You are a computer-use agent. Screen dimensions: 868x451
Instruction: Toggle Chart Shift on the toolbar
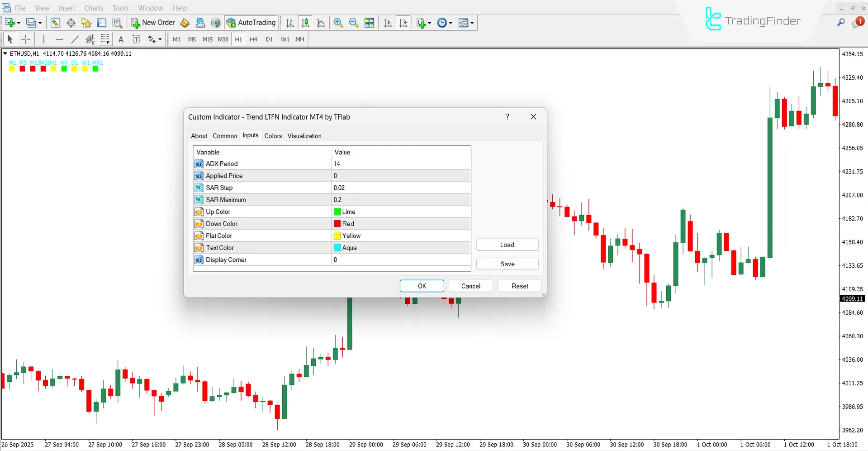[403, 23]
